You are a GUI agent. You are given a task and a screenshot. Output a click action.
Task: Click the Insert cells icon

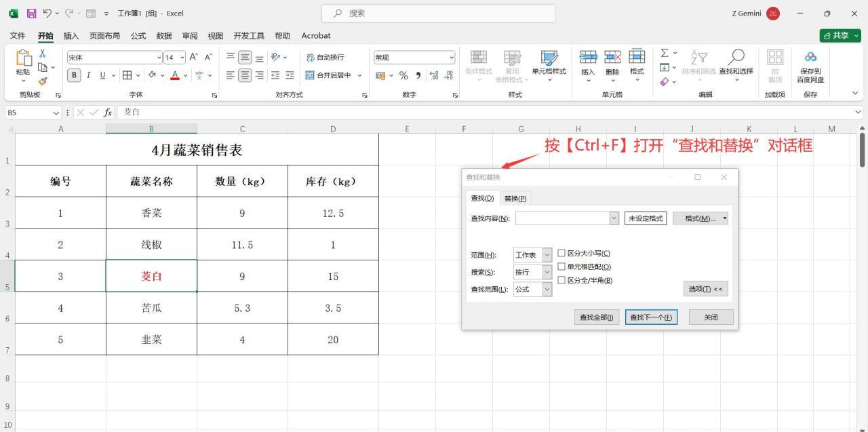(588, 58)
